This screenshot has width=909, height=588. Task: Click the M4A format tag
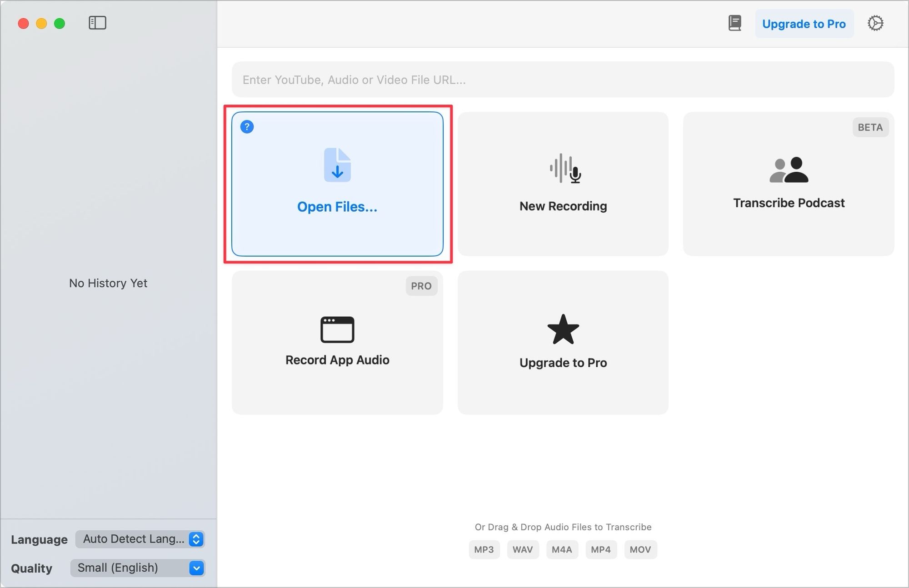[x=562, y=549]
